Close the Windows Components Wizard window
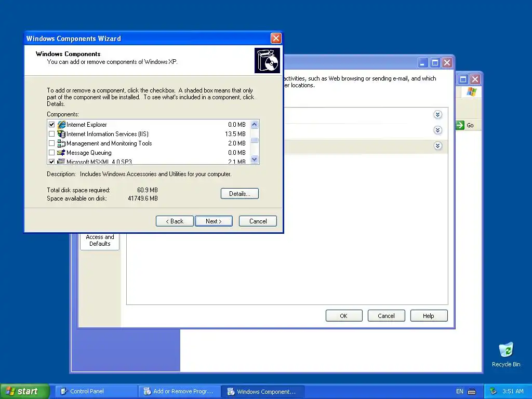The image size is (532, 399). [276, 38]
